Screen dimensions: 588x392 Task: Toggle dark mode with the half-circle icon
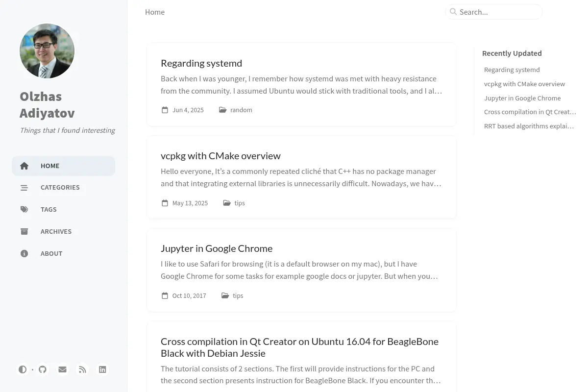[23, 369]
